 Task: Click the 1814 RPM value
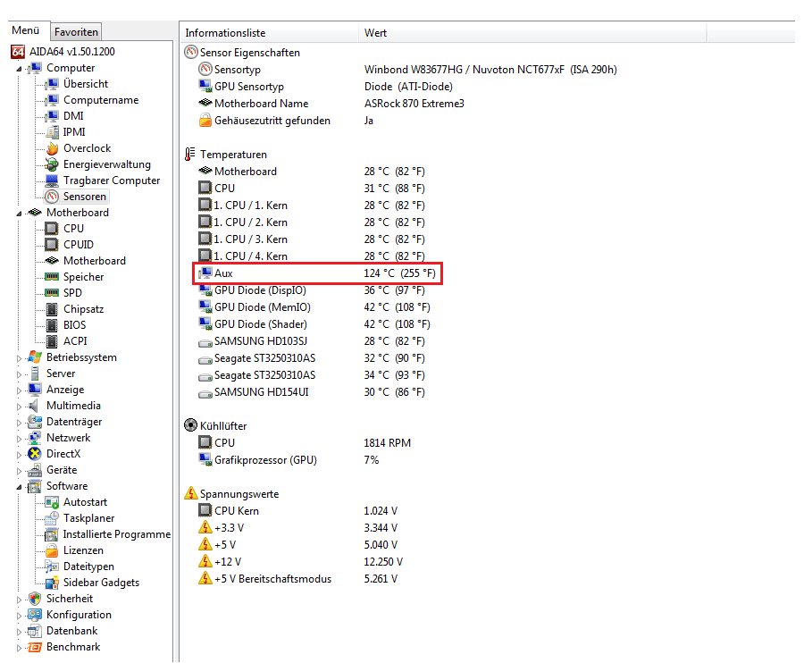pyautogui.click(x=388, y=443)
